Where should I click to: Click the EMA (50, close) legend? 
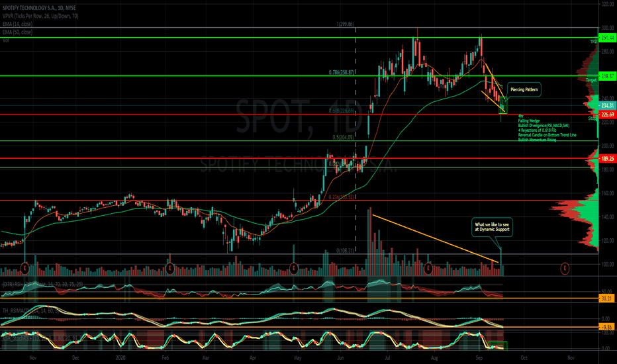pos(17,32)
